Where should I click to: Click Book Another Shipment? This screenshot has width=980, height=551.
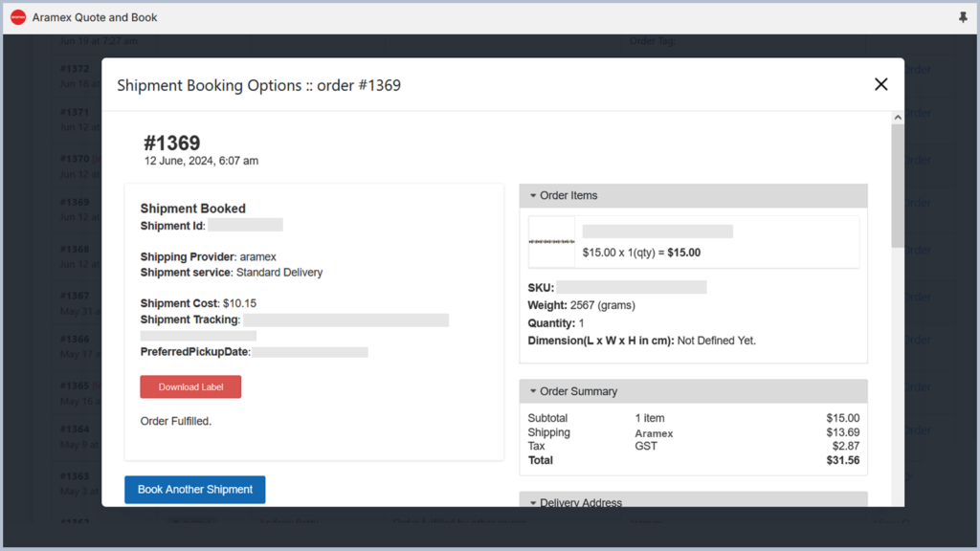tap(194, 489)
